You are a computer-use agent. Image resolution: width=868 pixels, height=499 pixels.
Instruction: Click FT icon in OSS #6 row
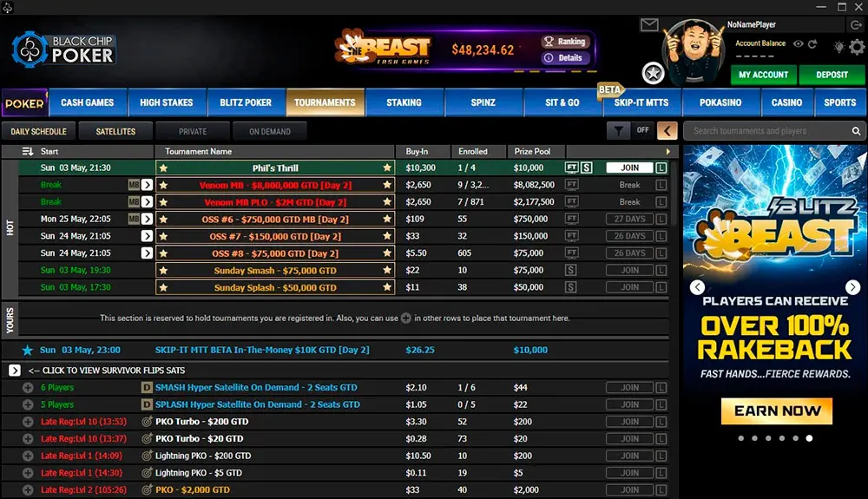coord(571,219)
